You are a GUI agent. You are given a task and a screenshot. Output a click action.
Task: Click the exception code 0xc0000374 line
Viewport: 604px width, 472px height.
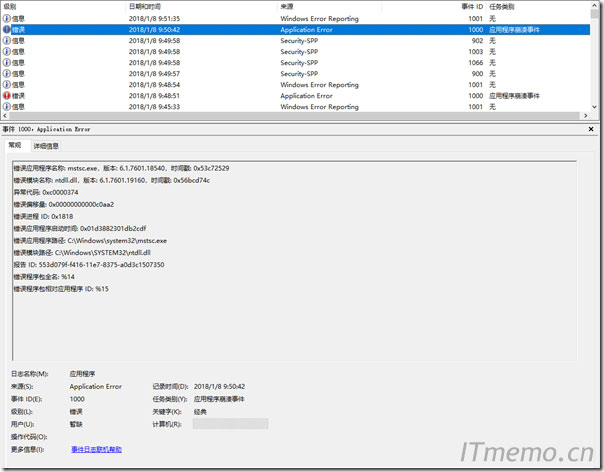click(46, 192)
